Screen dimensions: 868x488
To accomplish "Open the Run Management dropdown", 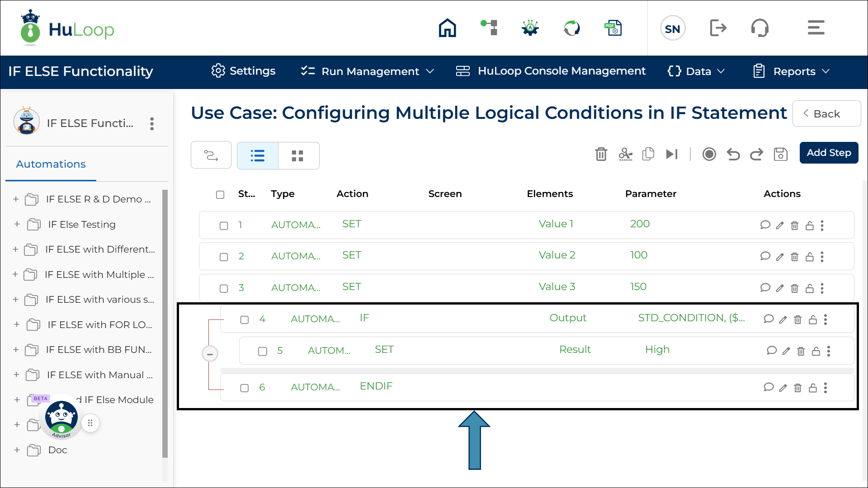I will pyautogui.click(x=367, y=71).
